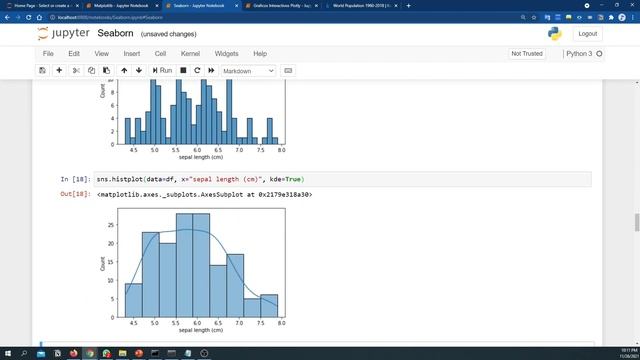Open the Cell menu
This screenshot has height=360, width=640.
(x=160, y=53)
